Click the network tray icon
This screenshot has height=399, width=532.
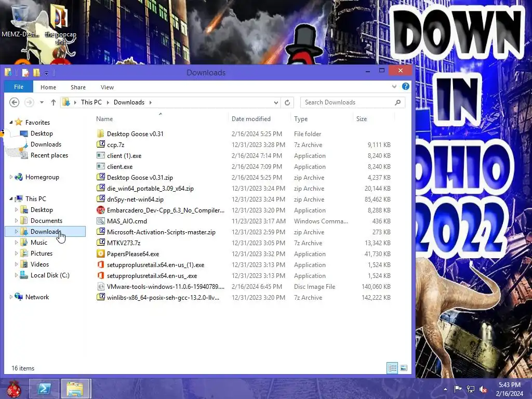click(471, 389)
